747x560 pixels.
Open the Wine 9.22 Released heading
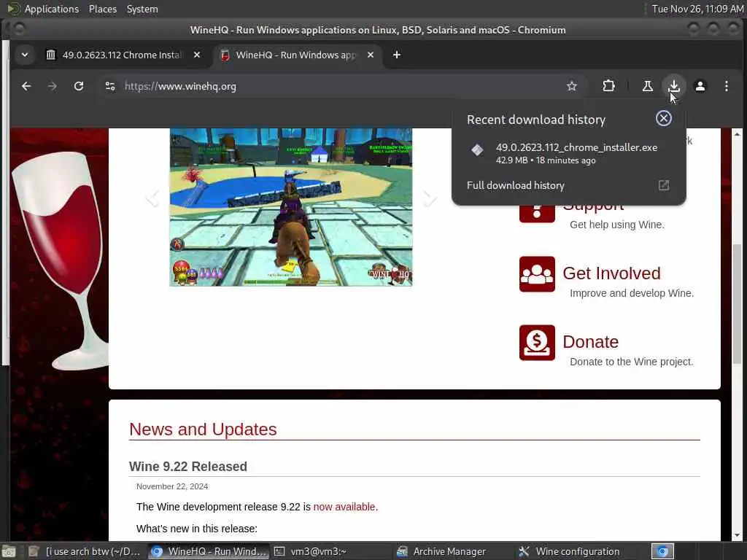click(188, 466)
